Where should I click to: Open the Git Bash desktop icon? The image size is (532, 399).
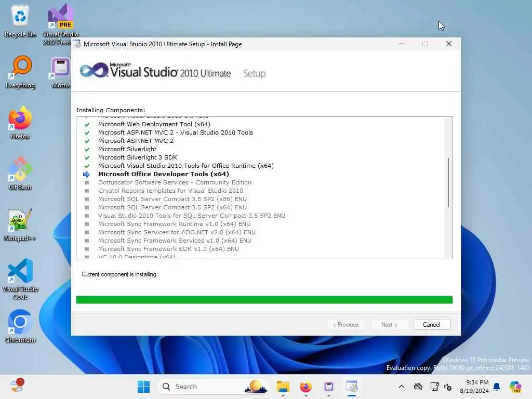click(20, 174)
